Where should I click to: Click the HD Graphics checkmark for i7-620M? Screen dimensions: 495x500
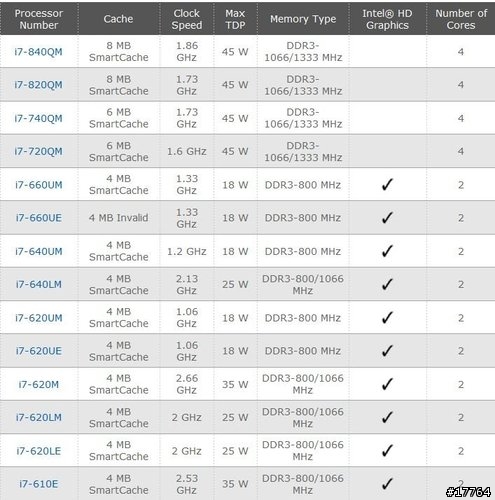point(387,384)
